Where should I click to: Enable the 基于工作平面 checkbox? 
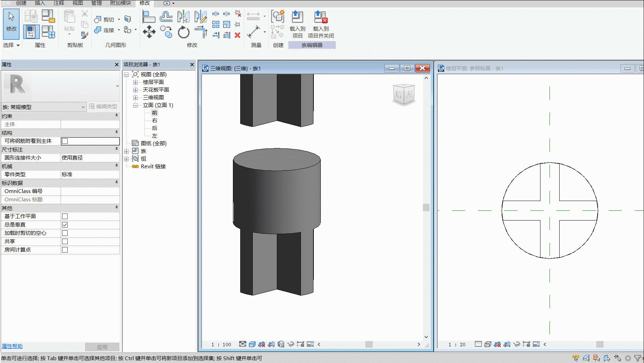coord(65,216)
